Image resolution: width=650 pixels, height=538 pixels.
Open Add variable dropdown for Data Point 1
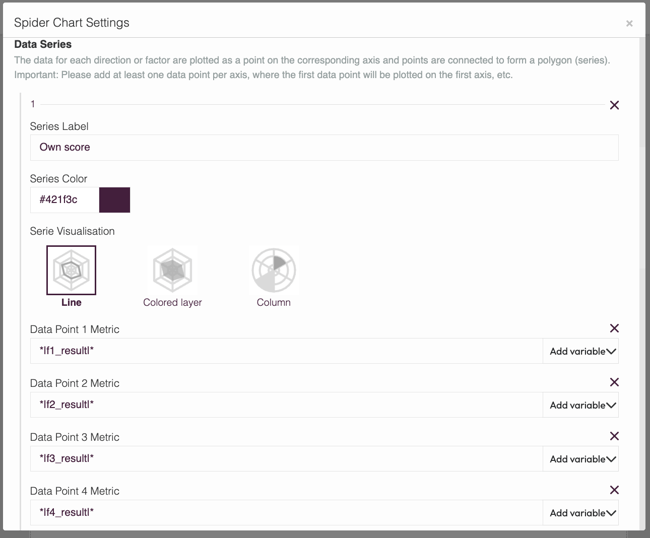(581, 351)
